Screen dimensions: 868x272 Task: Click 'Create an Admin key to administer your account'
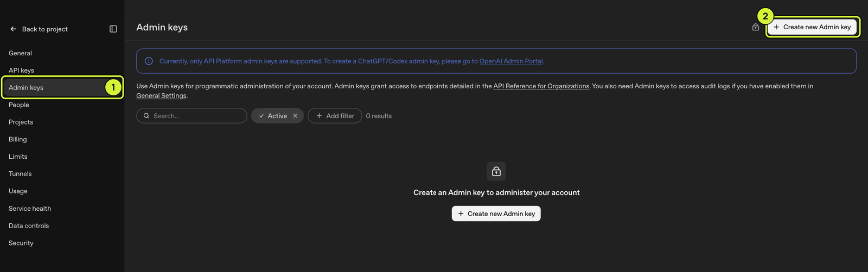click(496, 192)
